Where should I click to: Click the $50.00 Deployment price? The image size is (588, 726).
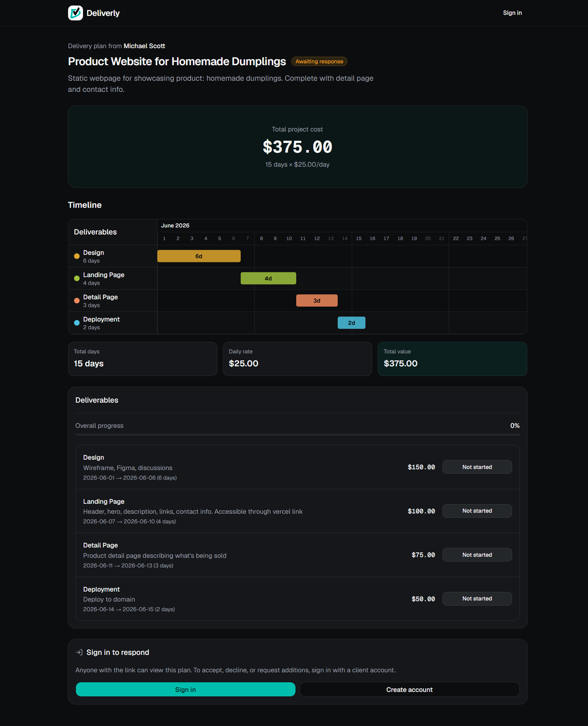(x=423, y=599)
